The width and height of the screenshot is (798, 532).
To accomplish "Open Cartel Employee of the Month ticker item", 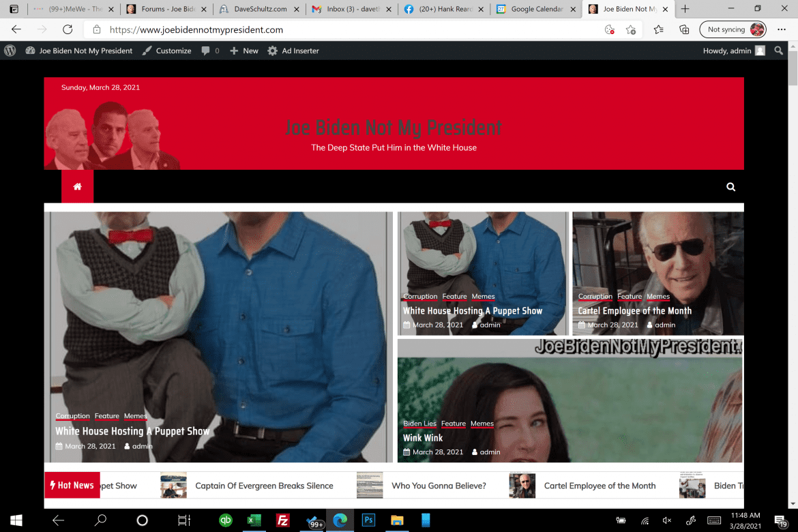I will pos(600,486).
